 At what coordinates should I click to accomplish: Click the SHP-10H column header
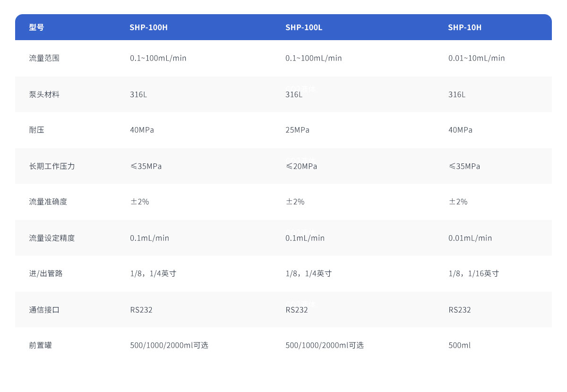[x=464, y=27]
